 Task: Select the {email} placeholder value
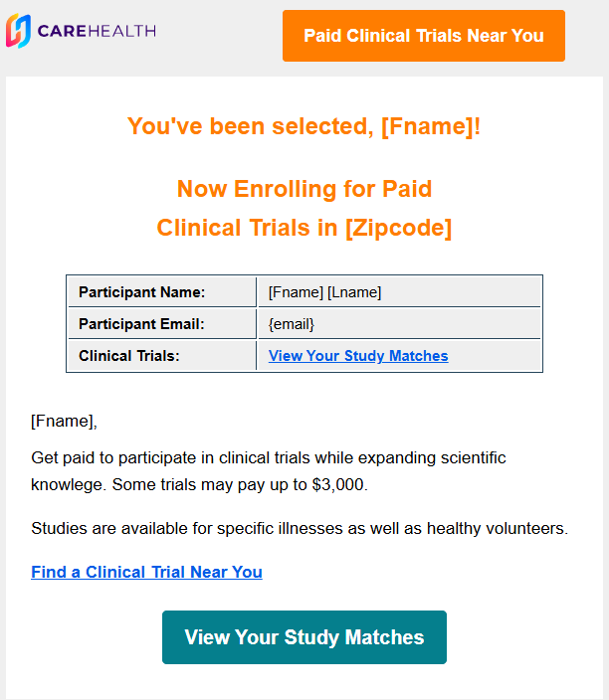click(292, 324)
